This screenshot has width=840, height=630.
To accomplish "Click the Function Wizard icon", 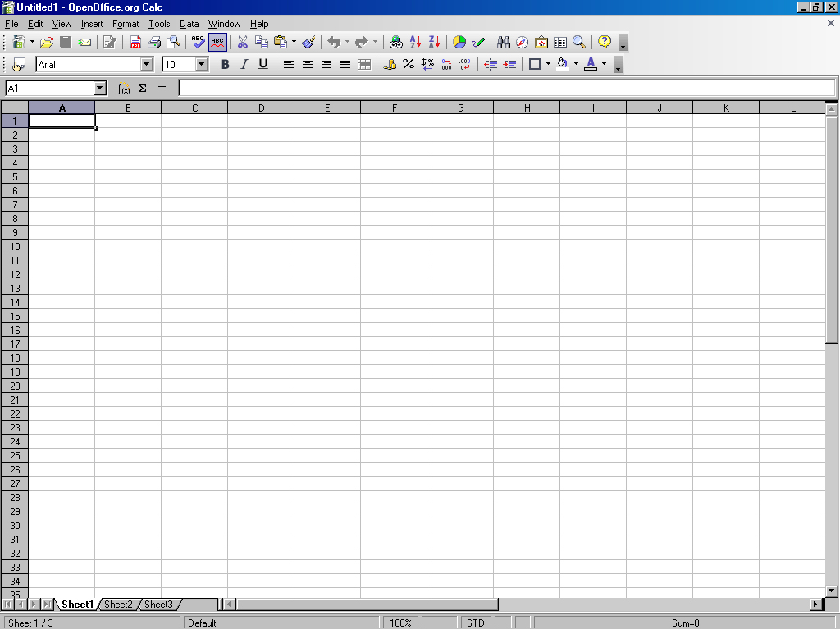I will [x=123, y=88].
